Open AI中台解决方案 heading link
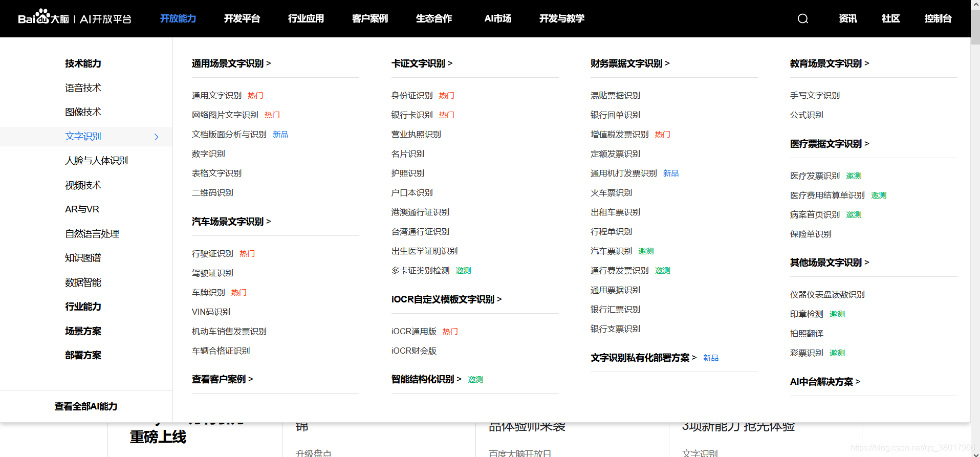This screenshot has height=457, width=980. point(825,382)
